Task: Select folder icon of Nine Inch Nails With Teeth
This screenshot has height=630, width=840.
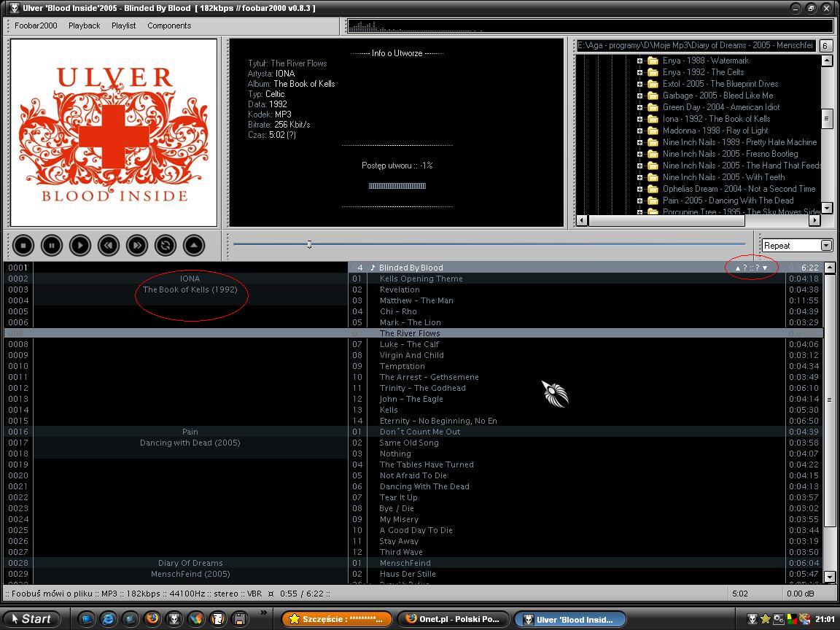Action: click(x=653, y=177)
